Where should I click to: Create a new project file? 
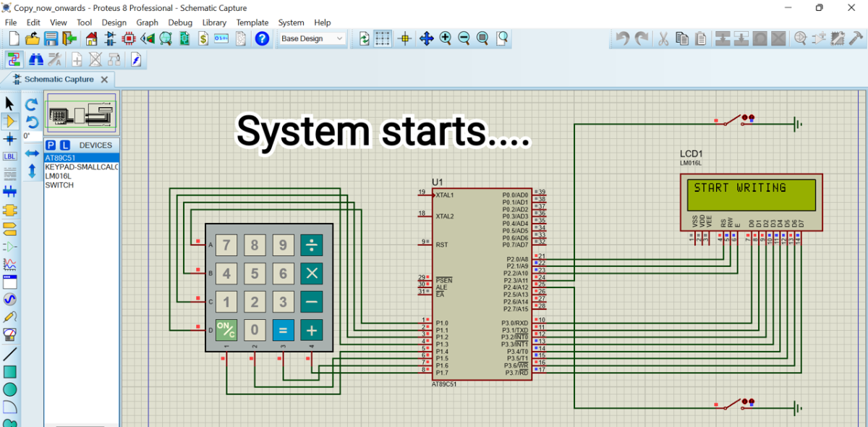[x=14, y=38]
